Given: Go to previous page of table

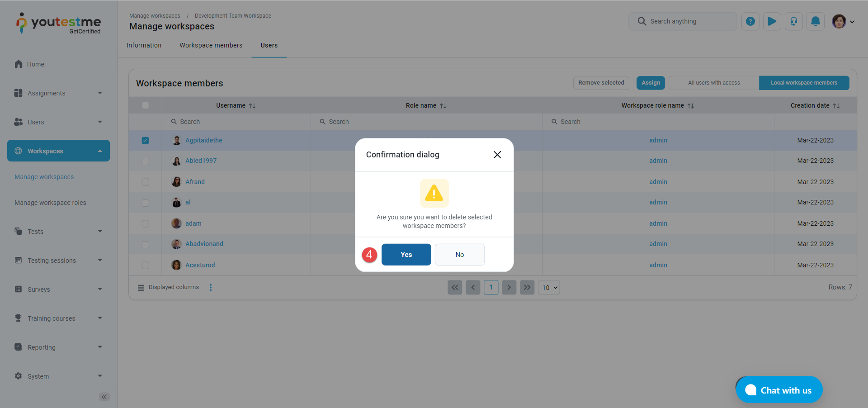Looking at the screenshot, I should pyautogui.click(x=473, y=287).
